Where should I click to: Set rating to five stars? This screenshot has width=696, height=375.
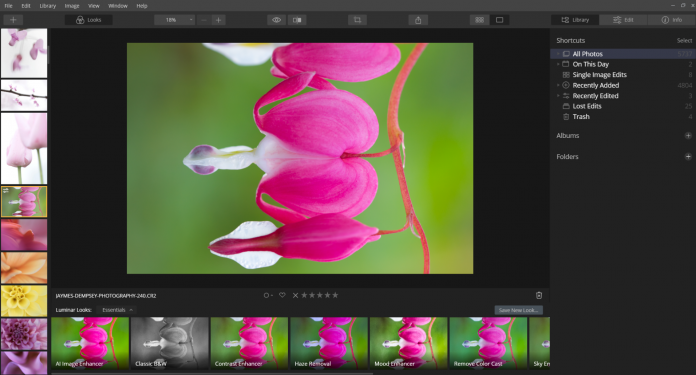[x=335, y=295]
